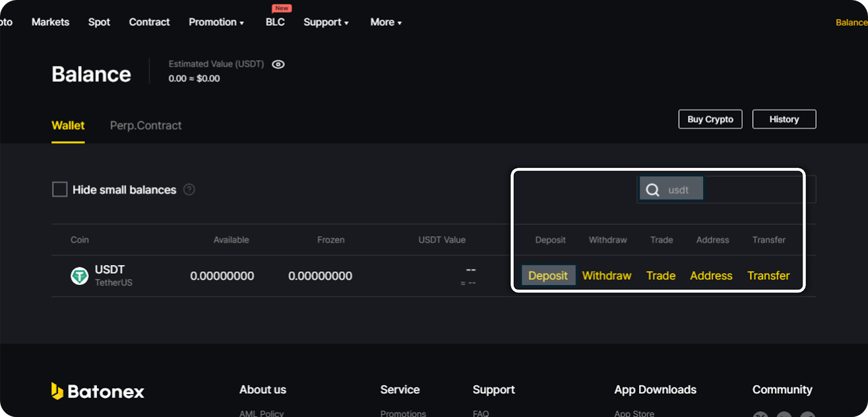The height and width of the screenshot is (417, 868).
Task: Click Deposit for USDT row
Action: tap(548, 276)
